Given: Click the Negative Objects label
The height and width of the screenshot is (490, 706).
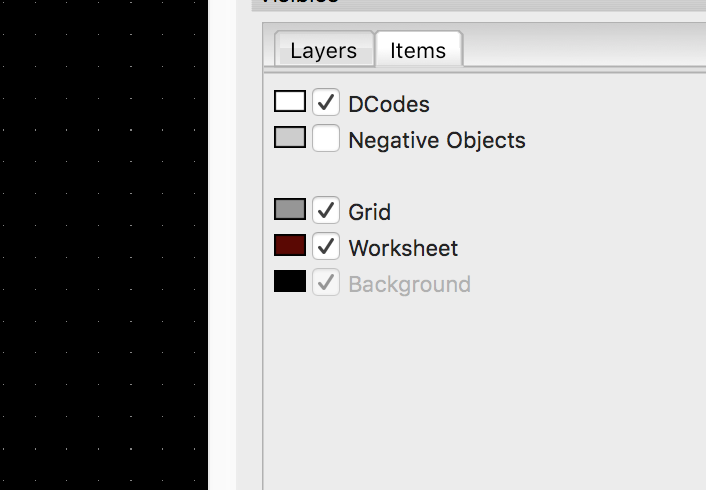Looking at the screenshot, I should tap(436, 140).
